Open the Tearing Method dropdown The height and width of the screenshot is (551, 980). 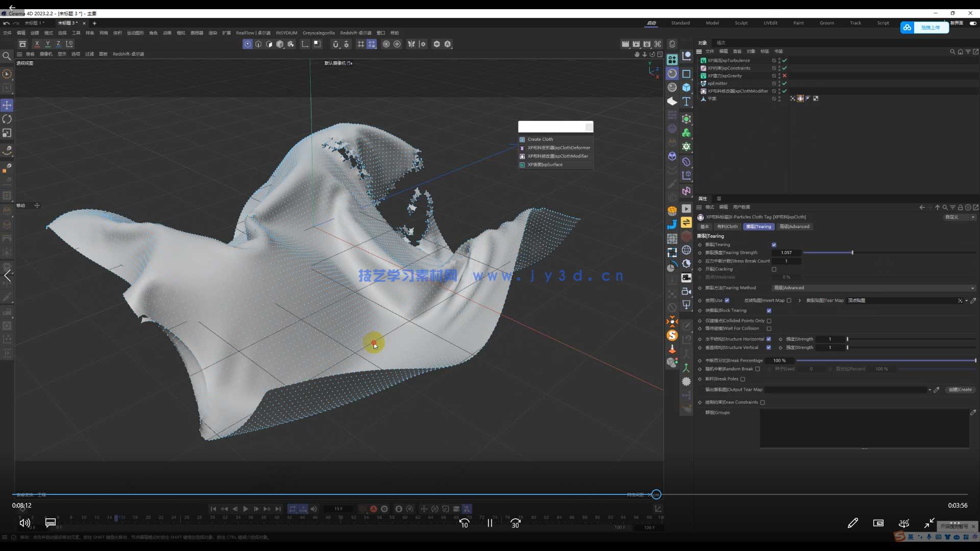873,288
